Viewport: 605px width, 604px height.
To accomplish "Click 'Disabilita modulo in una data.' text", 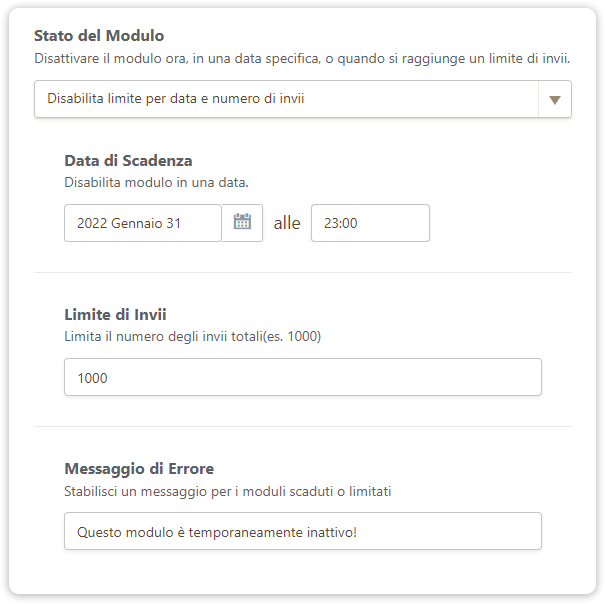I will point(156,182).
